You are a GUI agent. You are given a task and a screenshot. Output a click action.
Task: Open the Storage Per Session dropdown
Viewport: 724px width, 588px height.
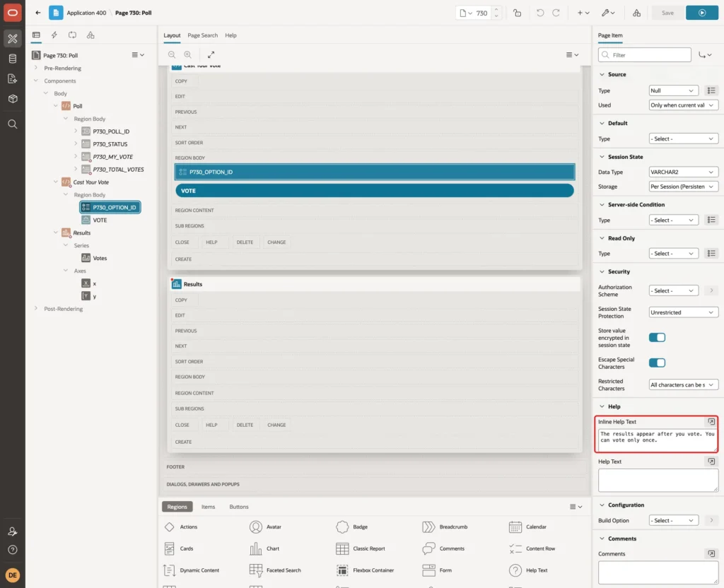pyautogui.click(x=684, y=187)
